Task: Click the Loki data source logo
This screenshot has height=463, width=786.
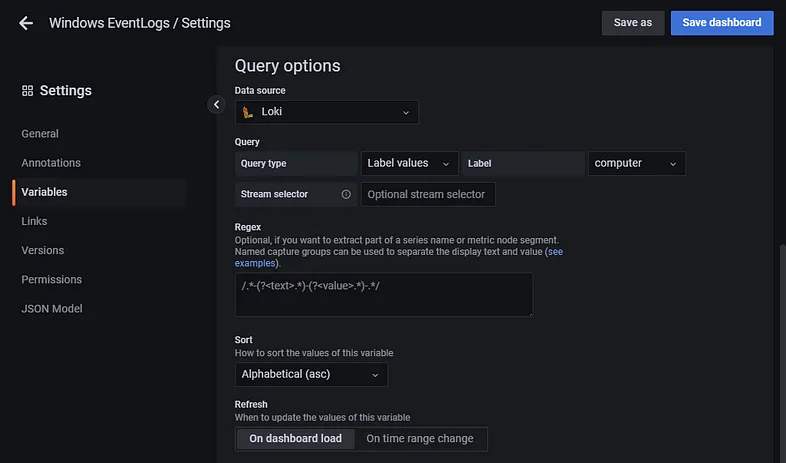Action: coord(247,112)
